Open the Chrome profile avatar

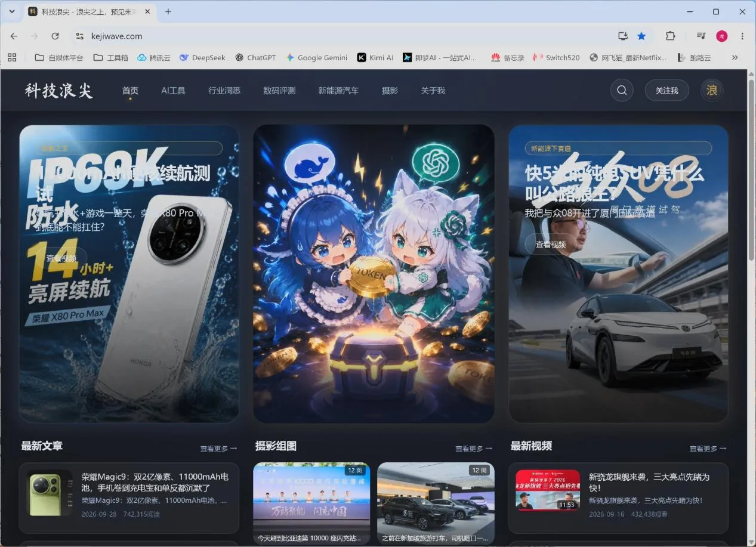pyautogui.click(x=722, y=36)
